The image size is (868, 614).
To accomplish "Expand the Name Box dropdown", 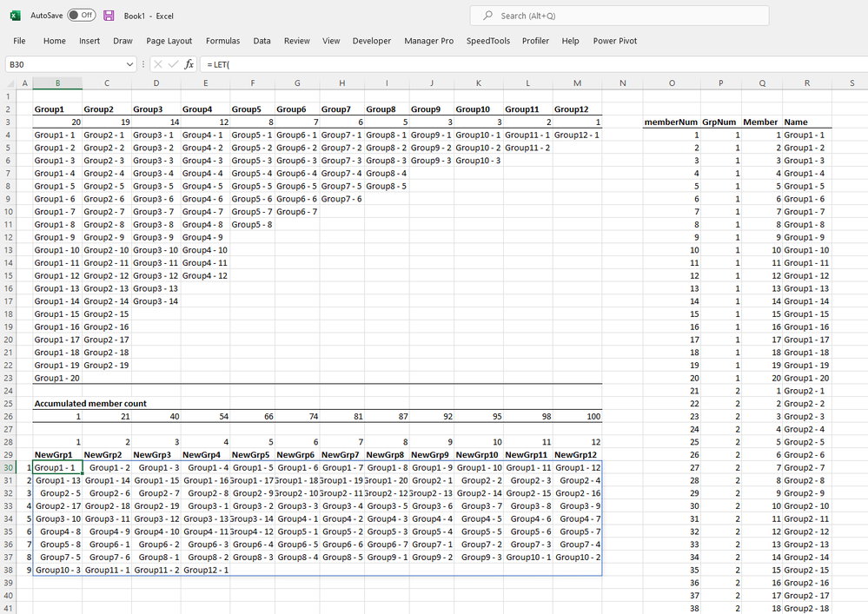I will pyautogui.click(x=129, y=64).
